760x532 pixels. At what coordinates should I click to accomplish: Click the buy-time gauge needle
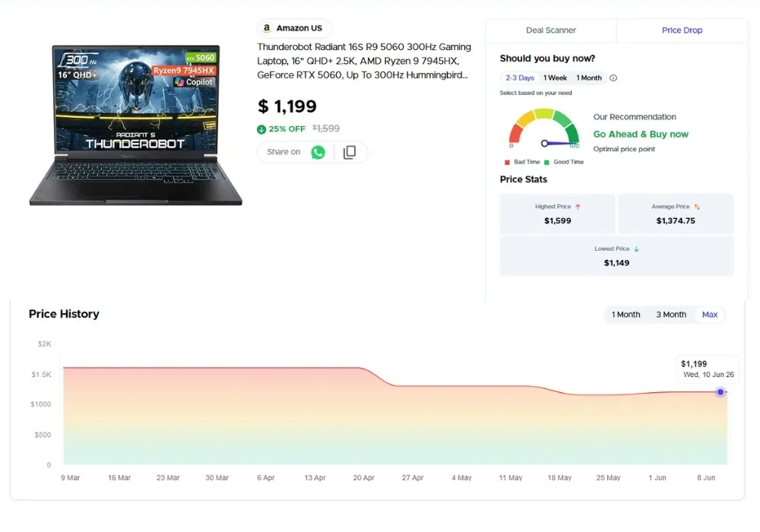pyautogui.click(x=559, y=144)
